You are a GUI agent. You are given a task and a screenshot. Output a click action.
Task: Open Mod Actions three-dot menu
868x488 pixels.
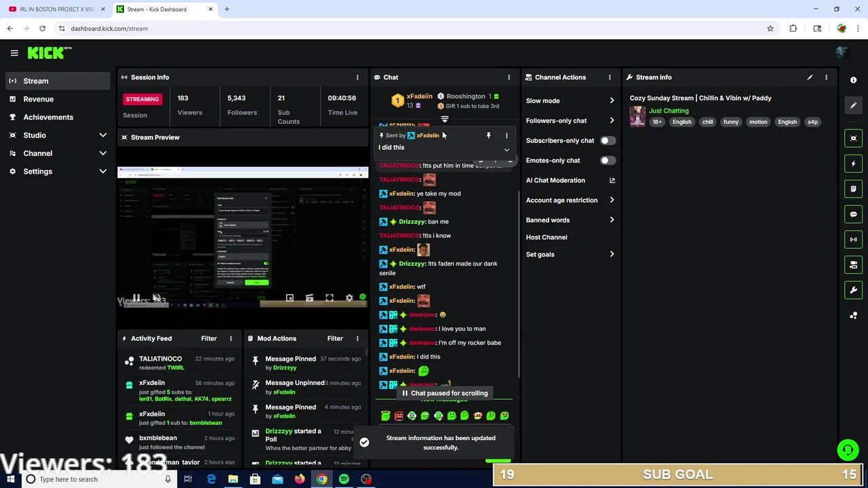pyautogui.click(x=357, y=338)
